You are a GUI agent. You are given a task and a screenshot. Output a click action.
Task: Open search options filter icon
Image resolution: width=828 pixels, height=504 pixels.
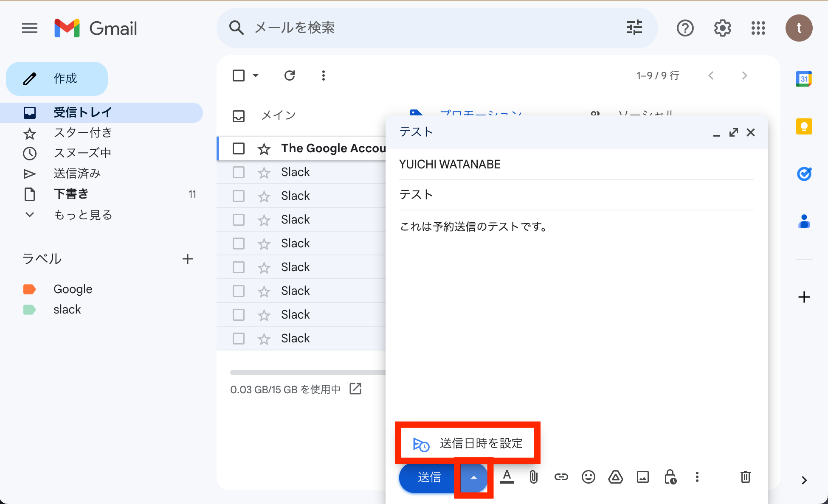click(x=634, y=28)
